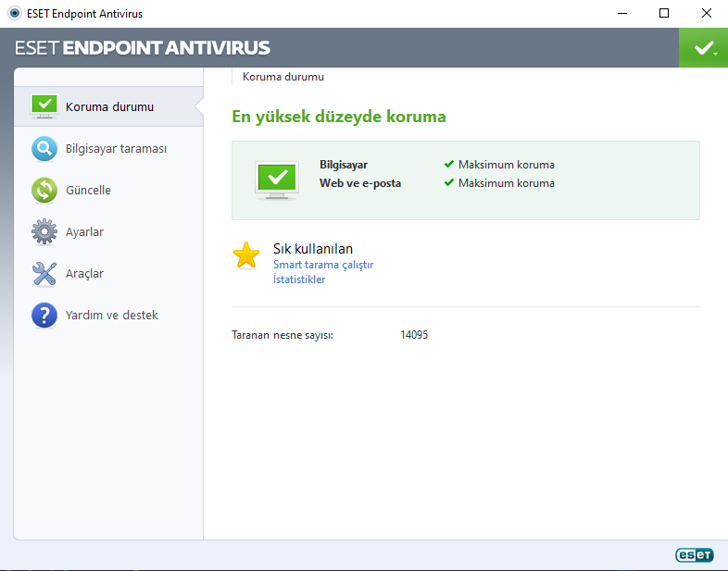
Task: Click the ESET eye icon in title bar
Action: 14,14
